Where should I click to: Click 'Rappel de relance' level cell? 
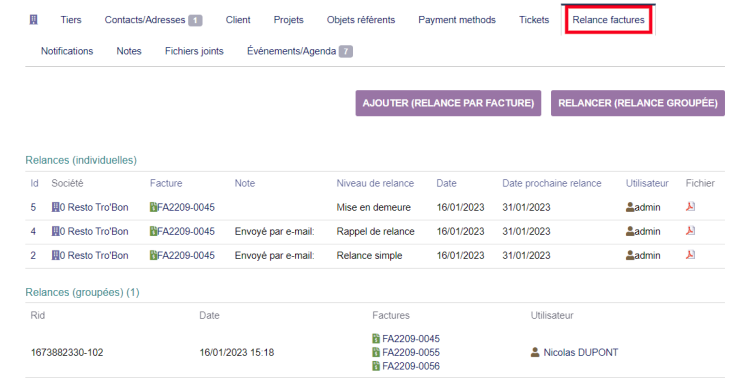[x=375, y=231]
